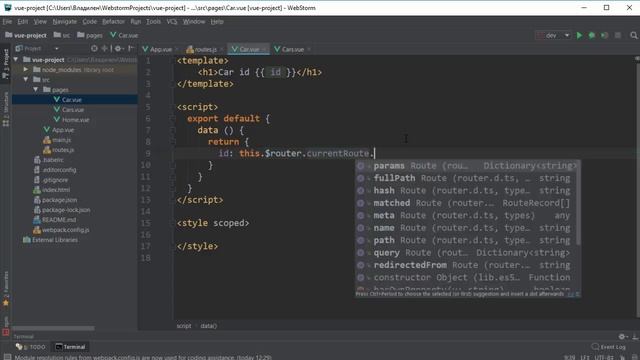Viewport: 640px width, 360px height.
Task: Expand the node_modules folder
Action: pyautogui.click(x=26, y=70)
